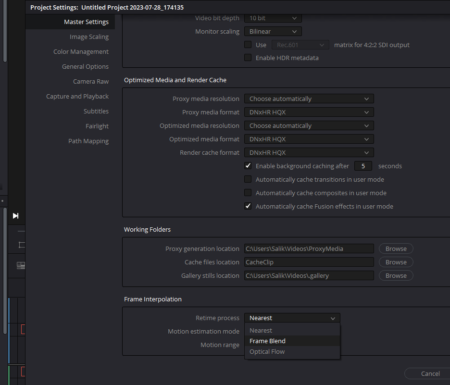Open Optimized media format dropdown
This screenshot has width=450, height=385.
tap(309, 139)
